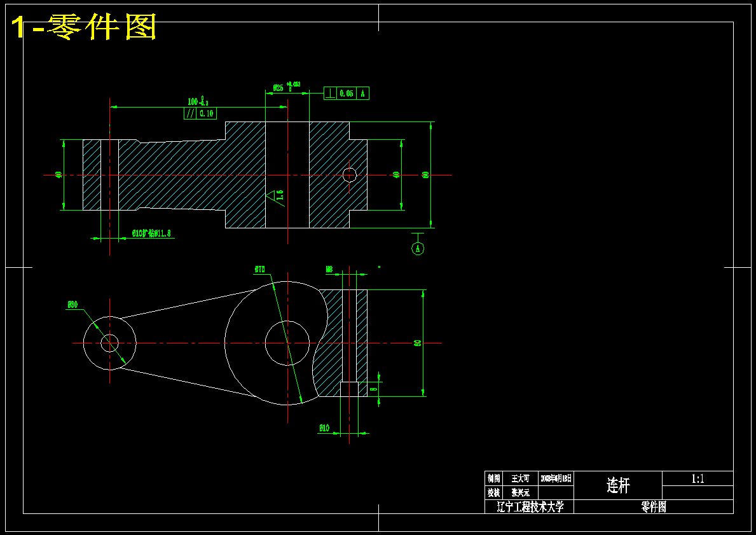
Task: Click '辽宁工程技术大学' in the title block
Action: [x=530, y=507]
